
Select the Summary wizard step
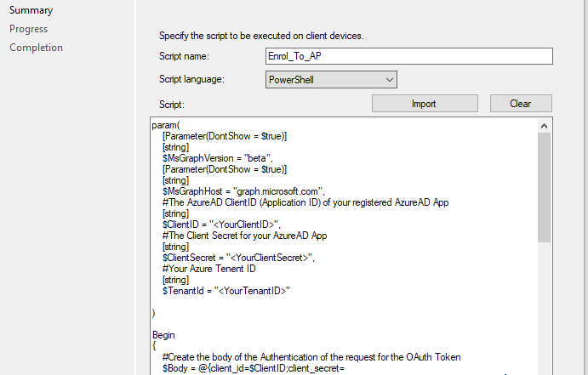[x=31, y=10]
